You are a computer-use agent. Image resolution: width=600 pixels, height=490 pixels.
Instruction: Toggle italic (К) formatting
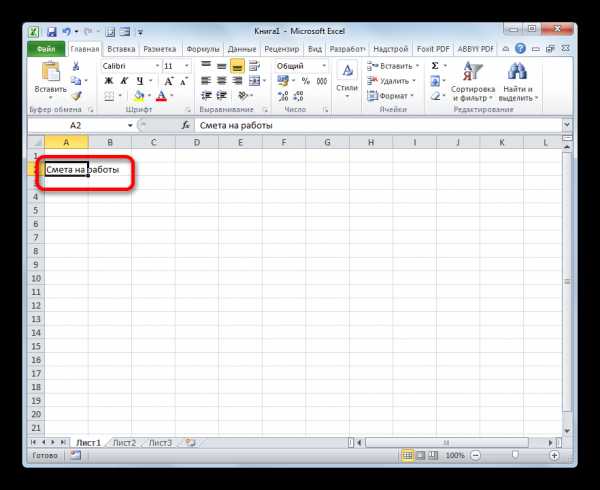pos(124,81)
